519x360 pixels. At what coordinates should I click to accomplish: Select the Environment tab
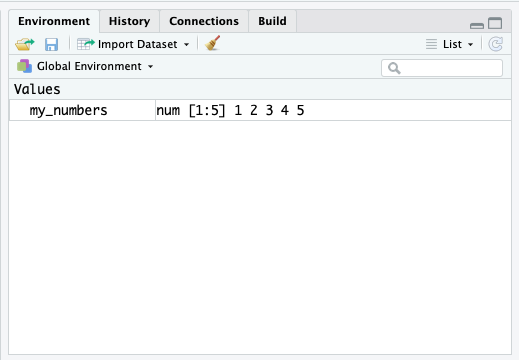point(54,21)
